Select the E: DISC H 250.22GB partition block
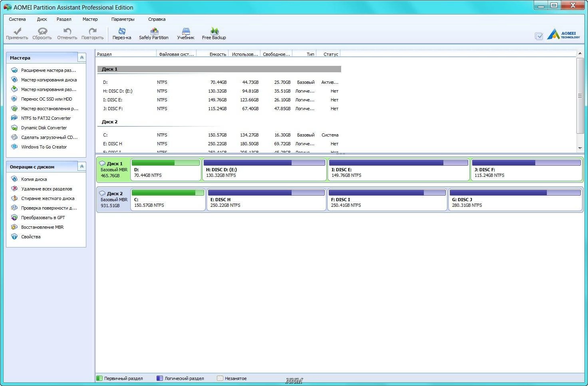 coord(266,200)
